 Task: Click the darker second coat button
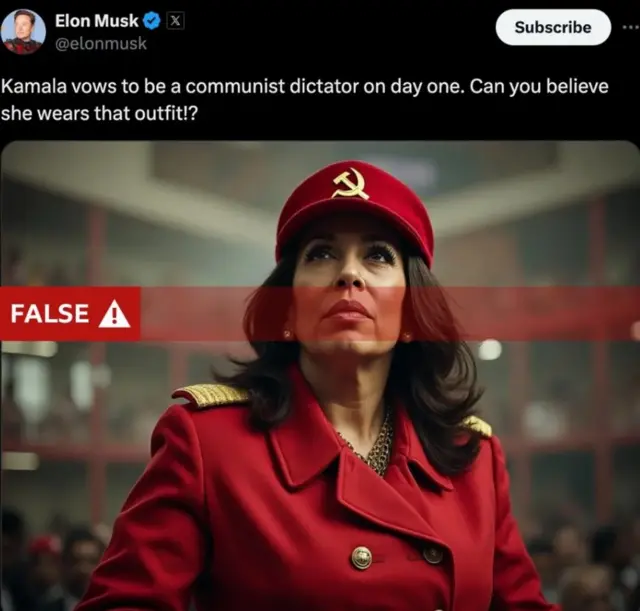click(432, 554)
